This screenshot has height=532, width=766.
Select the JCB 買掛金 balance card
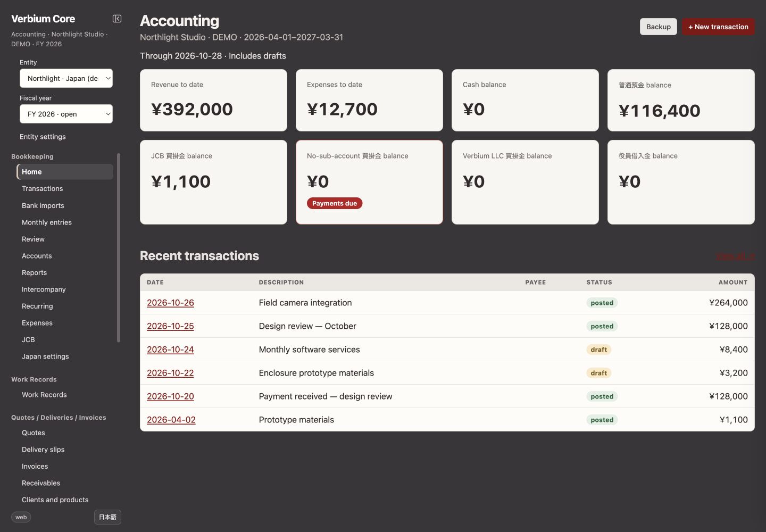click(213, 182)
